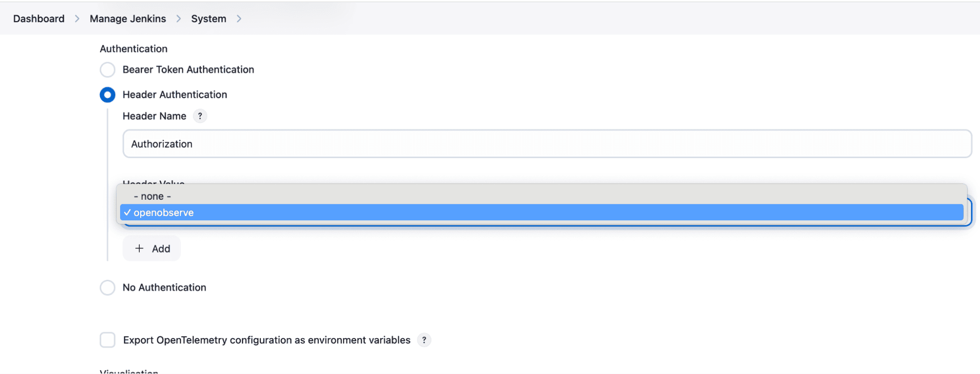
Task: Pick '- none -' from the credentials list
Action: click(152, 196)
